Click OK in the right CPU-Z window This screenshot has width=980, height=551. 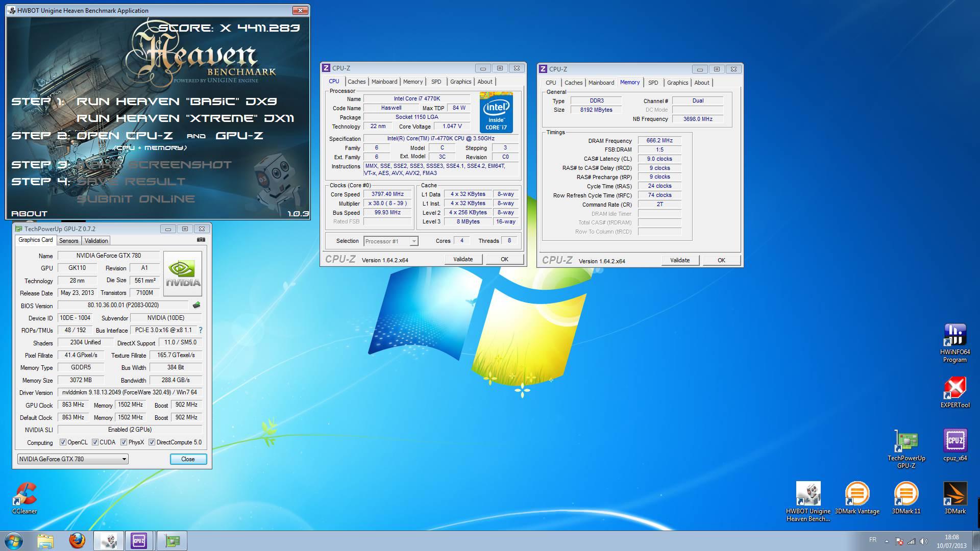click(x=721, y=260)
